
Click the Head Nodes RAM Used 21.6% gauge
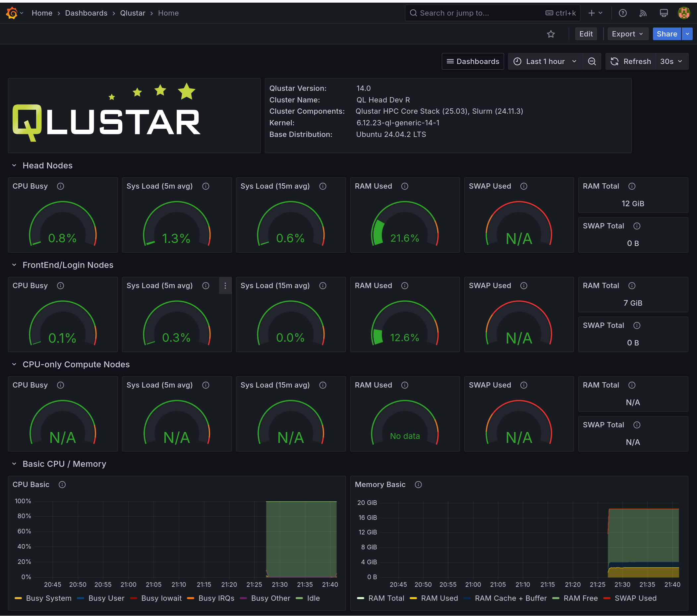pyautogui.click(x=405, y=224)
